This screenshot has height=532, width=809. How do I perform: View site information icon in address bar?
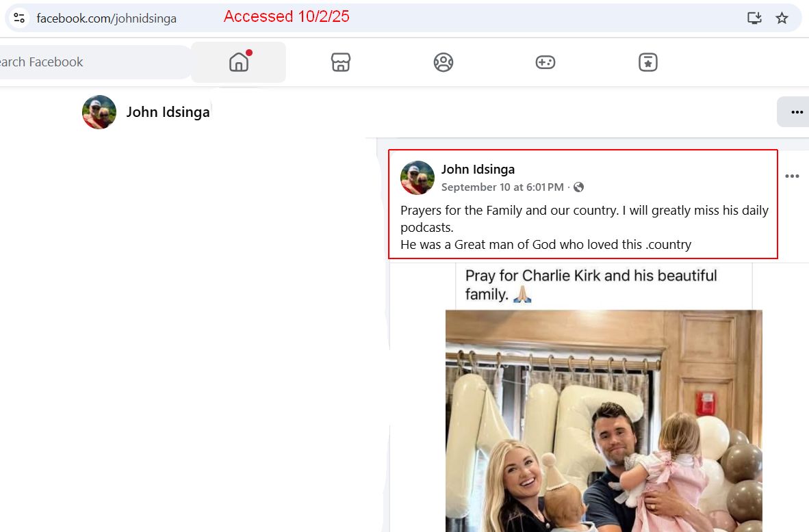[x=19, y=18]
